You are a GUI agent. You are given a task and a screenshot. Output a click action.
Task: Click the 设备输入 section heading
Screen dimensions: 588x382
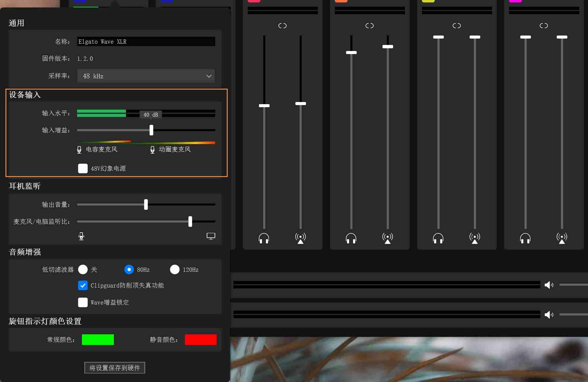click(25, 95)
